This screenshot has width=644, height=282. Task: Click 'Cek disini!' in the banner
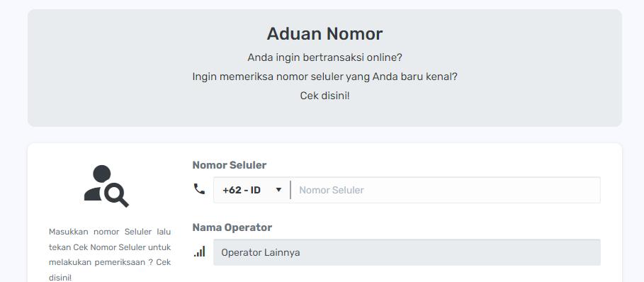pyautogui.click(x=324, y=96)
